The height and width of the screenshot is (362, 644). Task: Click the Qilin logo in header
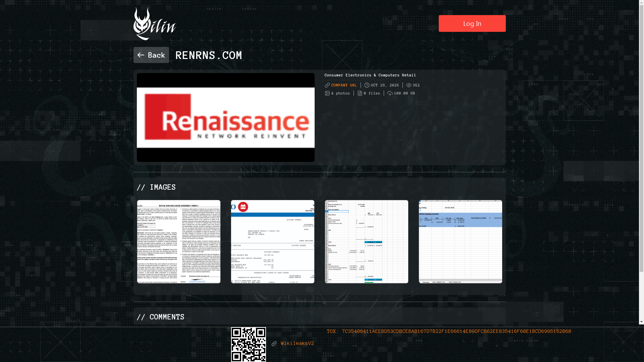click(x=155, y=24)
